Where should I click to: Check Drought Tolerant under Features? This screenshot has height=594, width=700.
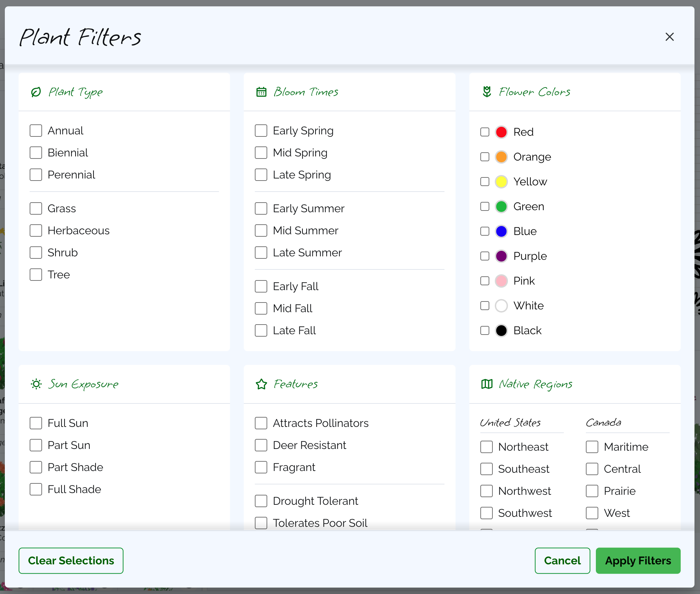click(x=261, y=501)
